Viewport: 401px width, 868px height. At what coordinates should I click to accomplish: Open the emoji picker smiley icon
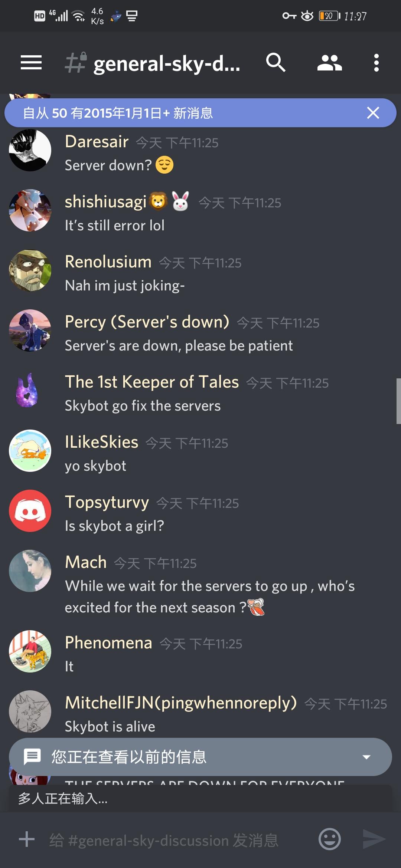click(329, 839)
